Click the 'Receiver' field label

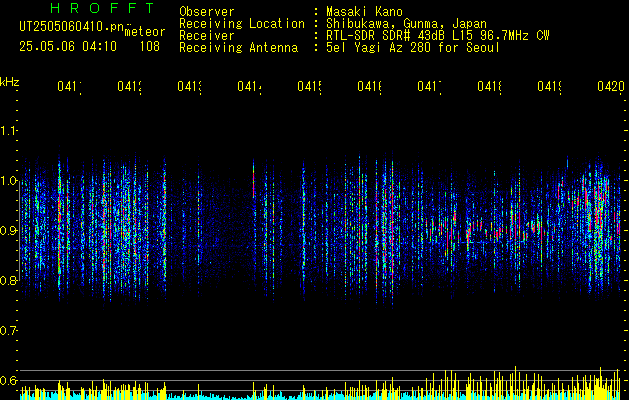coord(207,36)
